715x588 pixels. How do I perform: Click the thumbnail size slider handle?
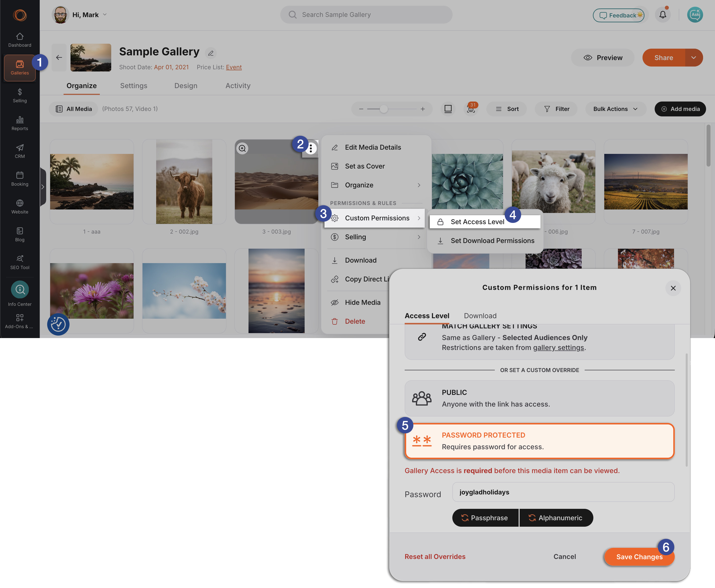pos(383,109)
